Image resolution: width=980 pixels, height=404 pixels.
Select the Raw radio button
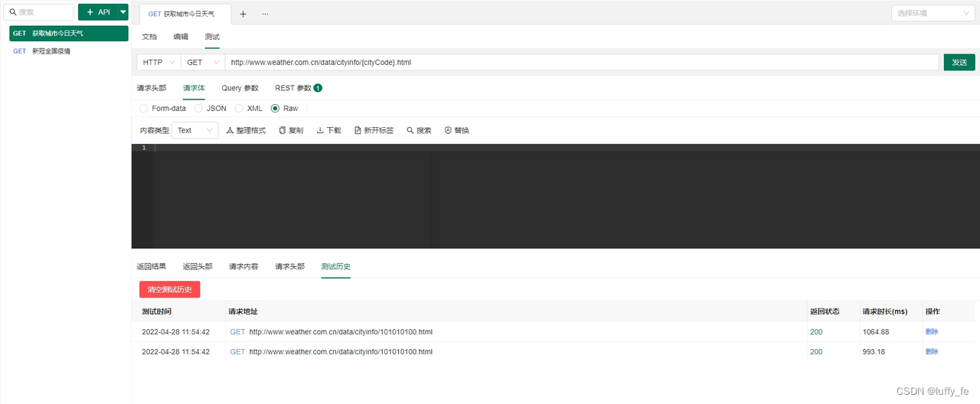click(x=275, y=109)
